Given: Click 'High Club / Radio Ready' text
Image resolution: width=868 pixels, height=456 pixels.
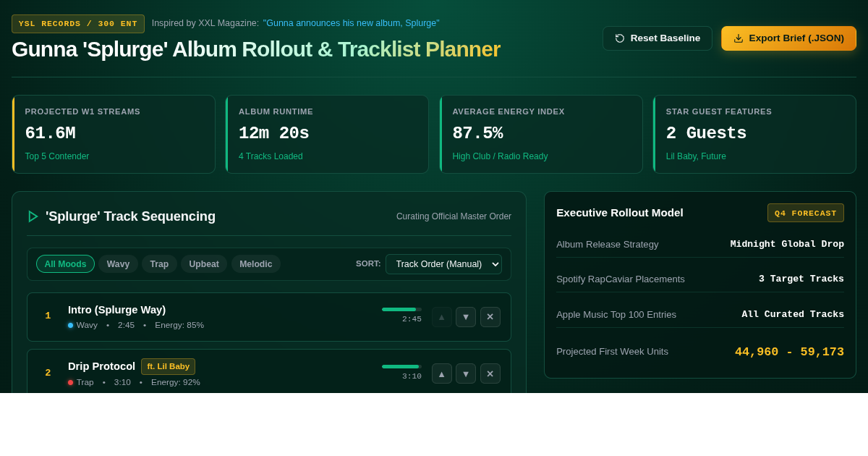Looking at the screenshot, I should pos(500,156).
